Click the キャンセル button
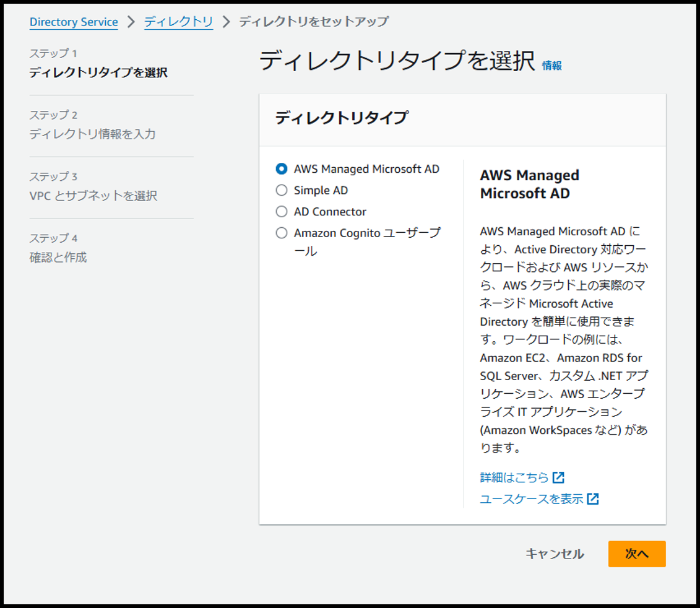 (555, 554)
